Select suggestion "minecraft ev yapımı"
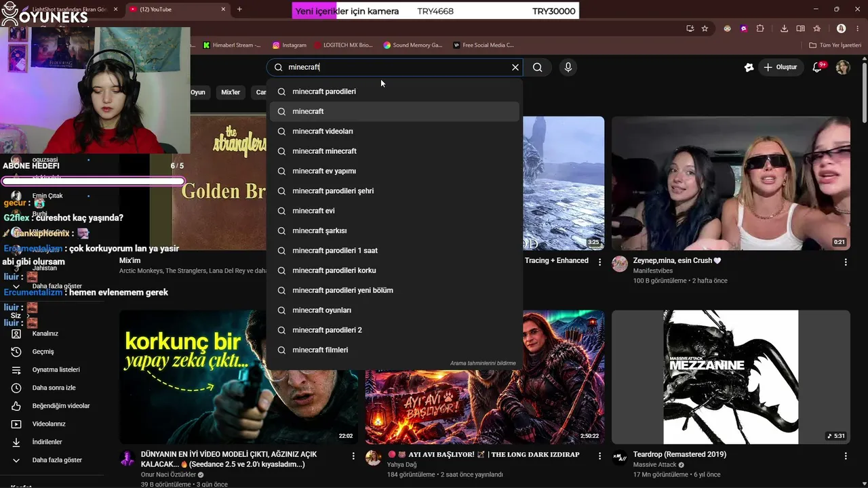The width and height of the screenshot is (868, 488). (x=395, y=171)
